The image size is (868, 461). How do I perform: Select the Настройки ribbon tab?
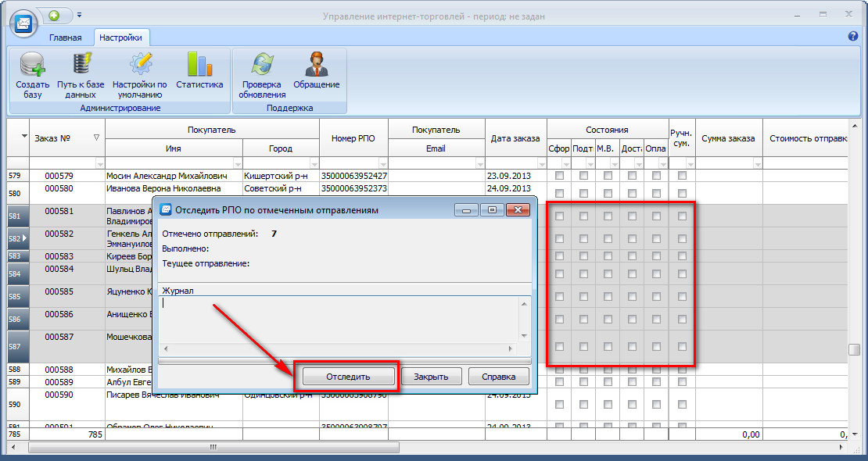point(120,37)
